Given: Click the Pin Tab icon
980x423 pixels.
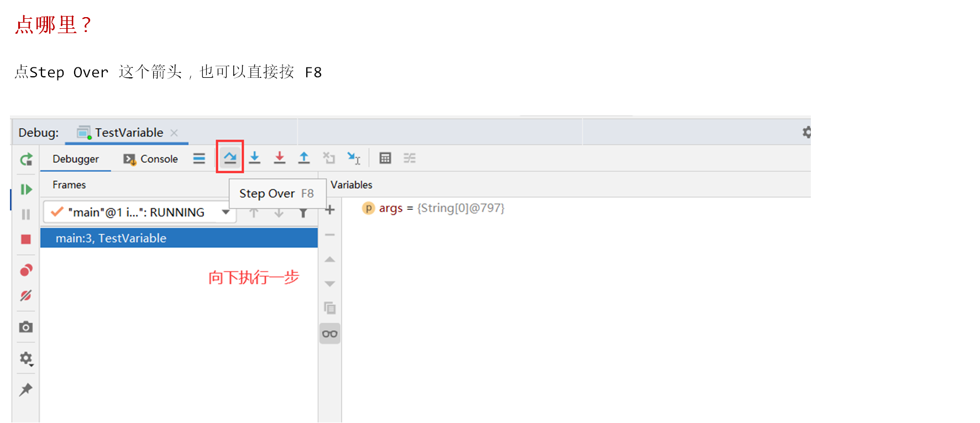Looking at the screenshot, I should pyautogui.click(x=26, y=390).
